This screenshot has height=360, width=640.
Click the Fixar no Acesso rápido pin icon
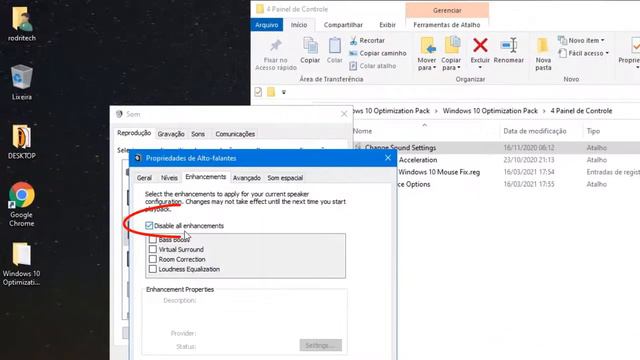coord(276,46)
